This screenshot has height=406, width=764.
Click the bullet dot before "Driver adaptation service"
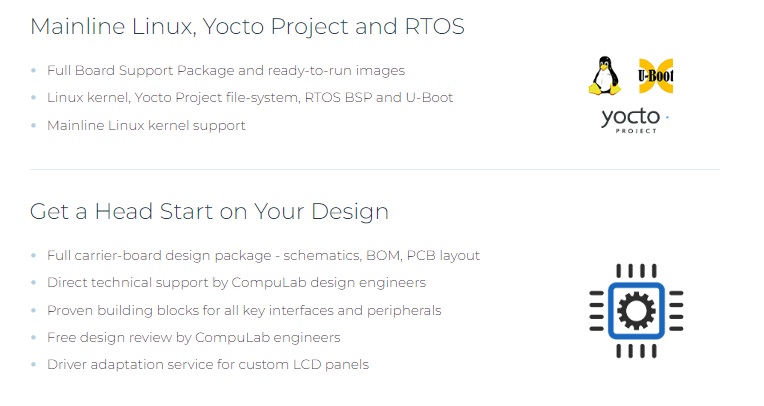pos(34,364)
